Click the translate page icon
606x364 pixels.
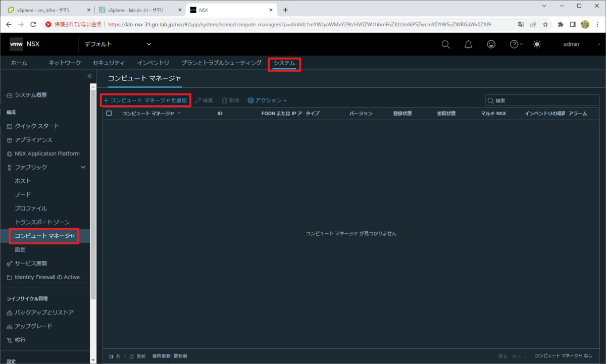click(x=521, y=24)
